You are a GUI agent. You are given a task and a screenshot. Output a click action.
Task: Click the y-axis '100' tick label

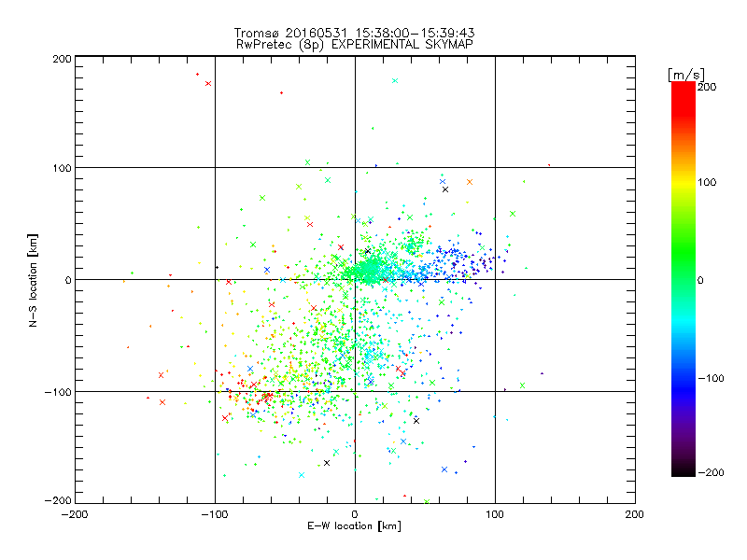pyautogui.click(x=62, y=168)
